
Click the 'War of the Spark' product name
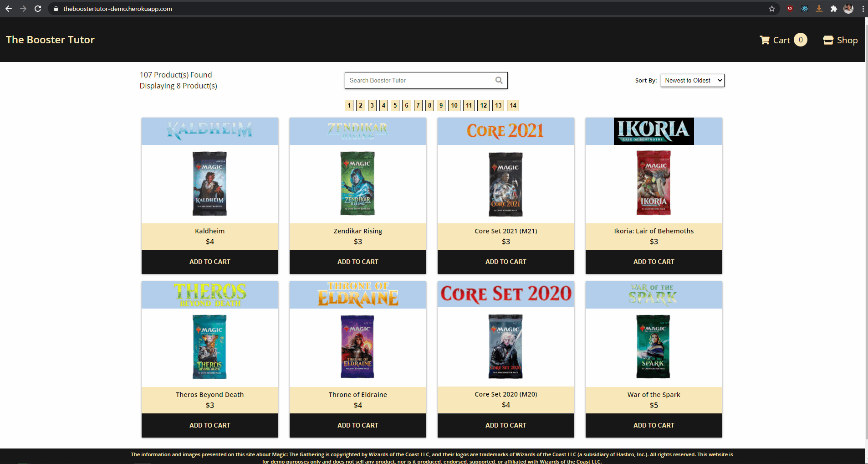pos(654,395)
